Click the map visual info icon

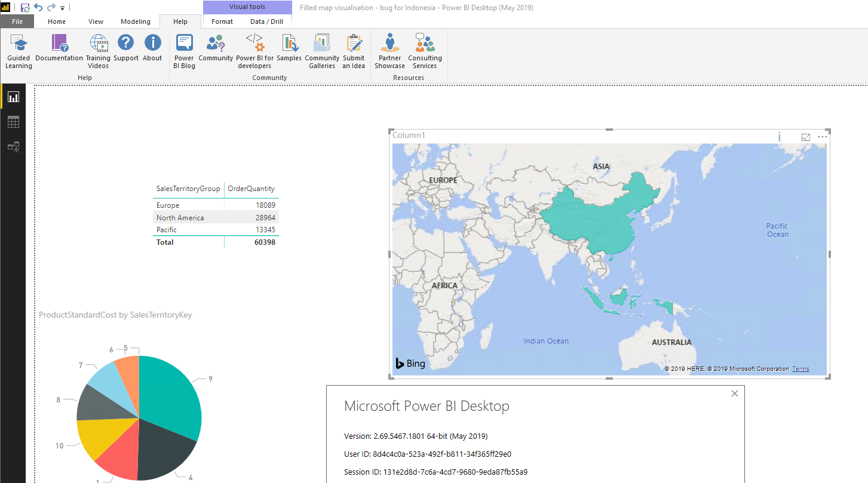click(780, 137)
